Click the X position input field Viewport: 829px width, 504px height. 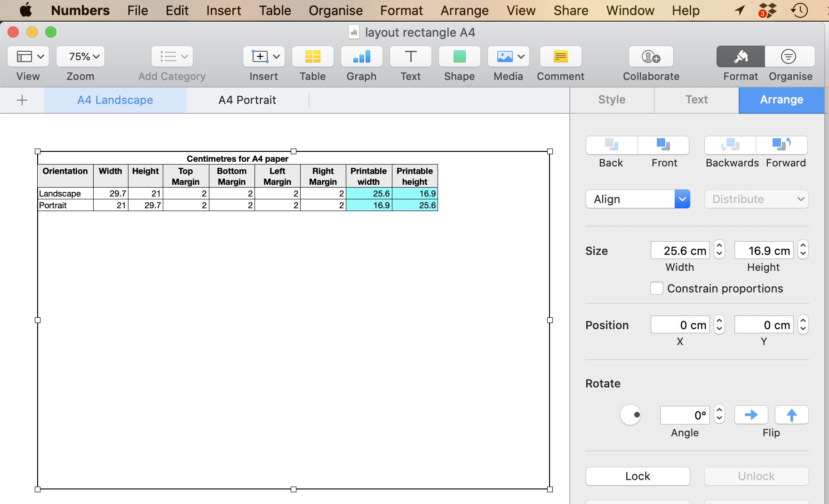(x=680, y=324)
